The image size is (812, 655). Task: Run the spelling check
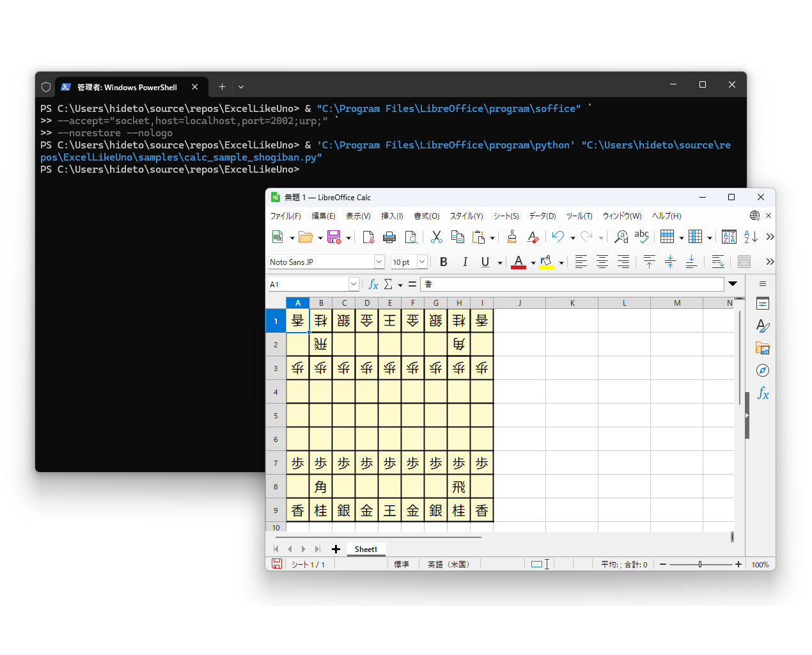pos(641,237)
